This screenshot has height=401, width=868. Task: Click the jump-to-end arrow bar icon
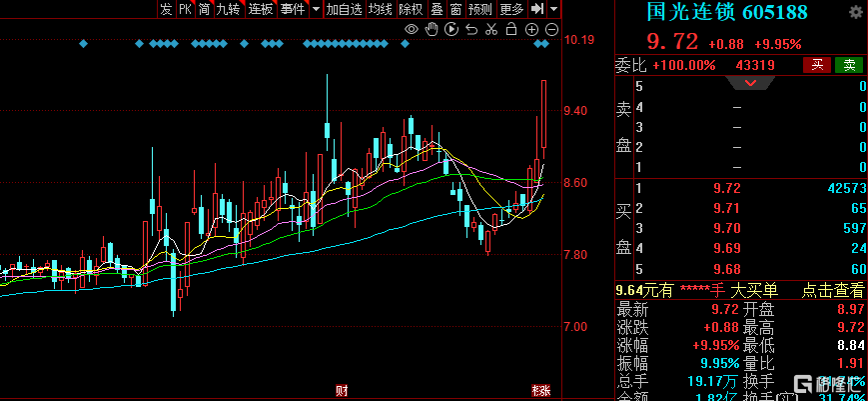(537, 9)
